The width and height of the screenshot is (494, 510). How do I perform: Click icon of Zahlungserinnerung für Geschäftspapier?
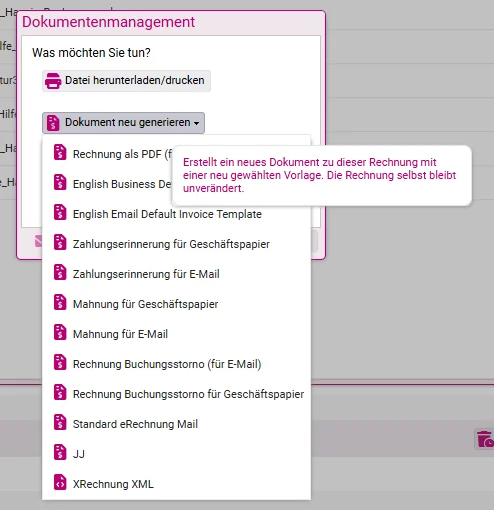[60, 242]
